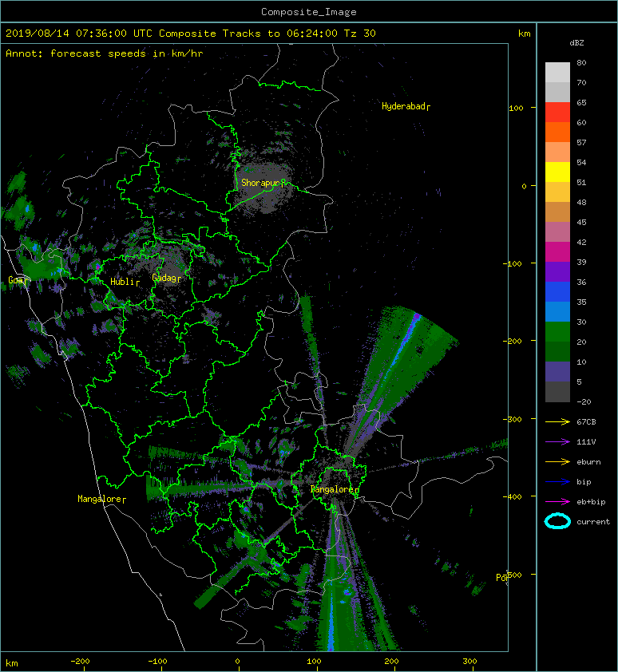Click the cyan current ellipse legend icon
618x672 pixels.
557,521
